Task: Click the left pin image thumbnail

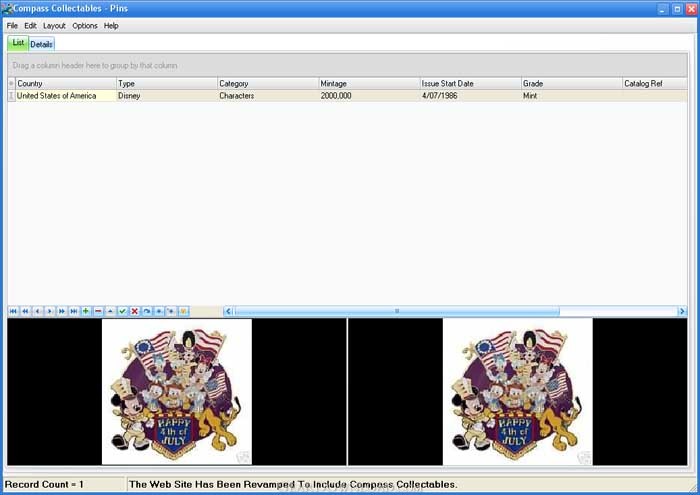Action: click(x=177, y=391)
